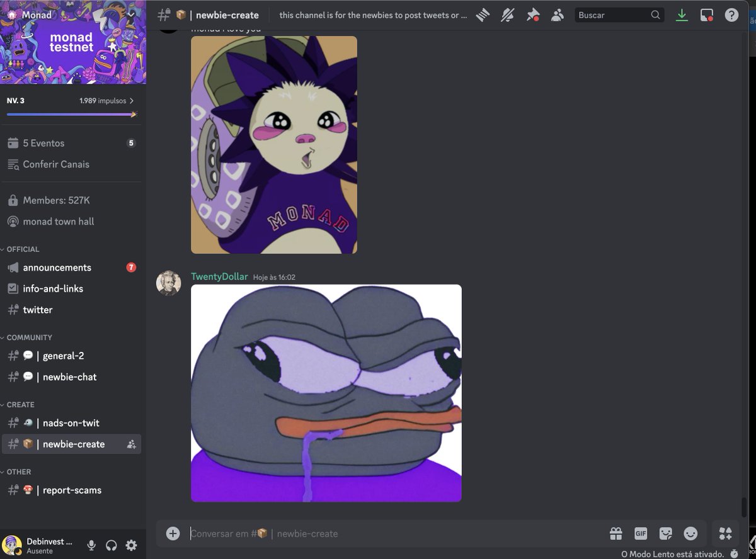Viewport: 756px width, 559px height.
Task: Collapse the OTHER category
Action: pyautogui.click(x=19, y=472)
